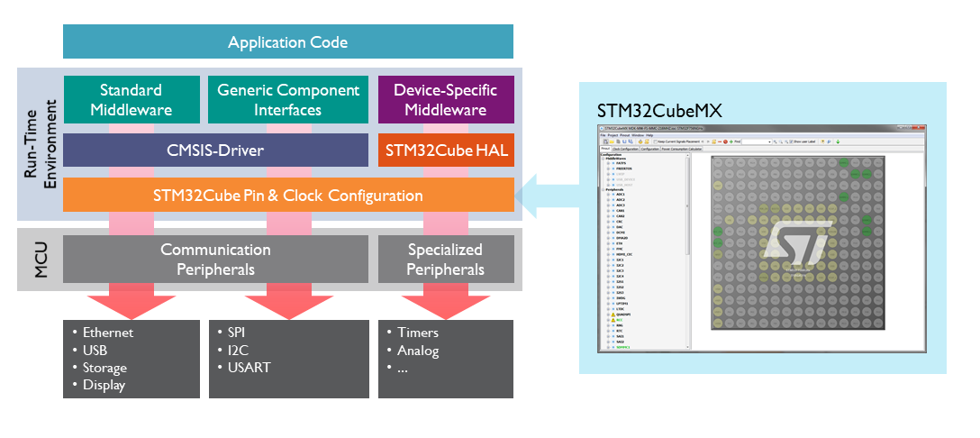Click the Specialized Peripherals block

[x=446, y=259]
